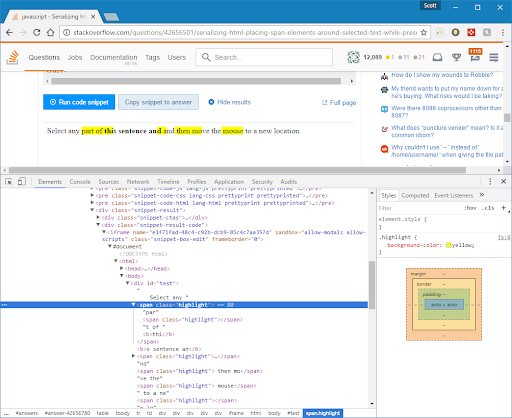
Task: Open 'How do I show my wounds to Robbie?'
Action: pos(442,75)
